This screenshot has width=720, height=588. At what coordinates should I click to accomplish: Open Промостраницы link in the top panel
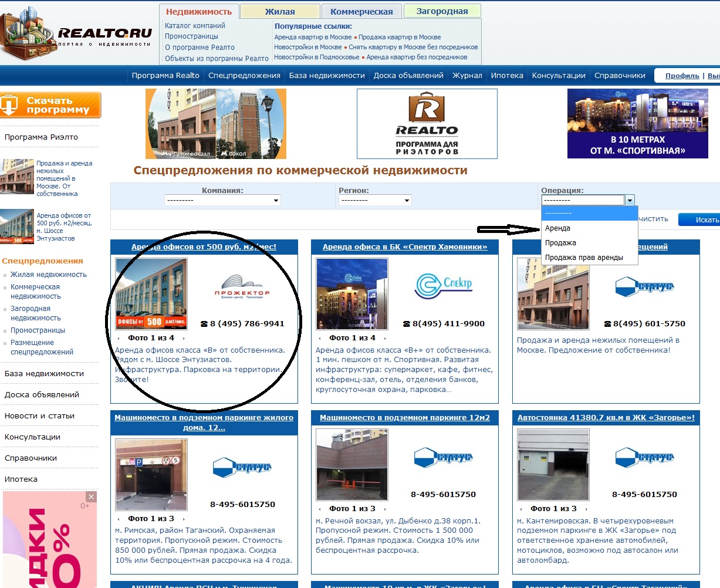tap(191, 36)
